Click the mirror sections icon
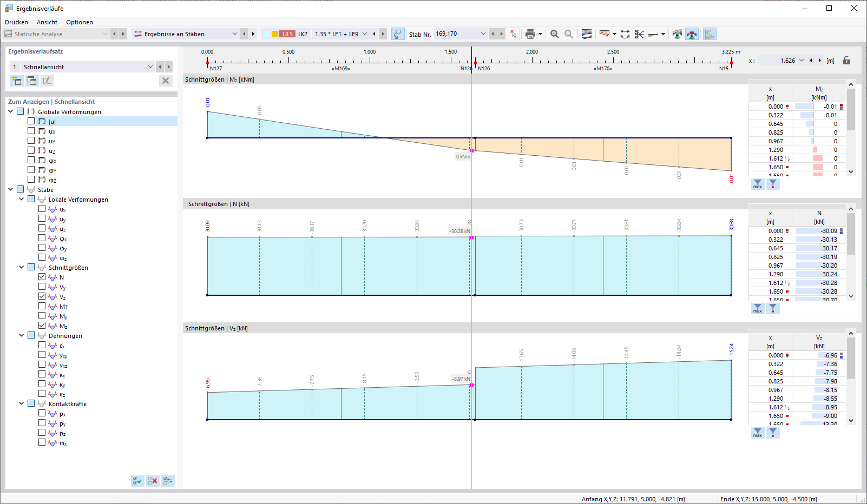The image size is (867, 504). (x=639, y=34)
